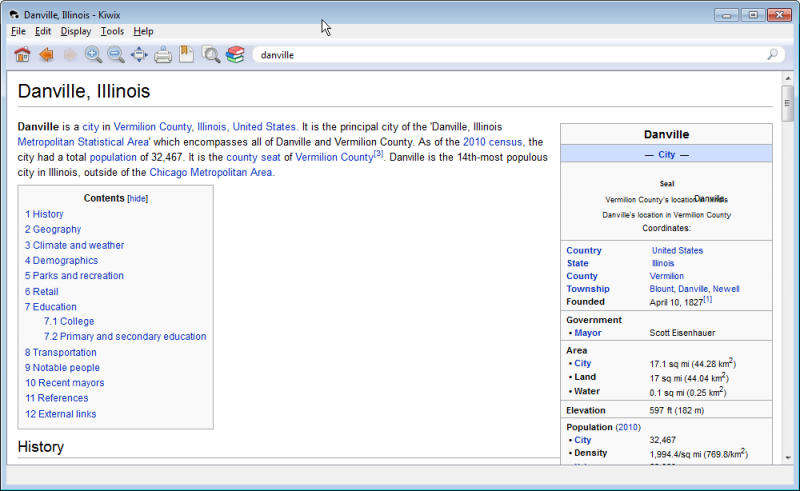Screen dimensions: 800x491
Task: Click the search magnifier in the search box
Action: [x=772, y=55]
